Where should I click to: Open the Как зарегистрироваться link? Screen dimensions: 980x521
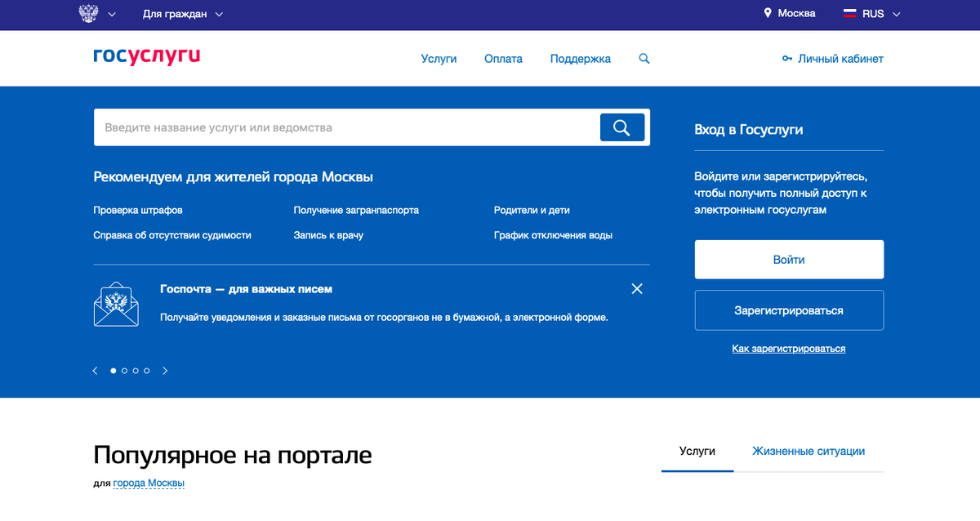(x=789, y=349)
